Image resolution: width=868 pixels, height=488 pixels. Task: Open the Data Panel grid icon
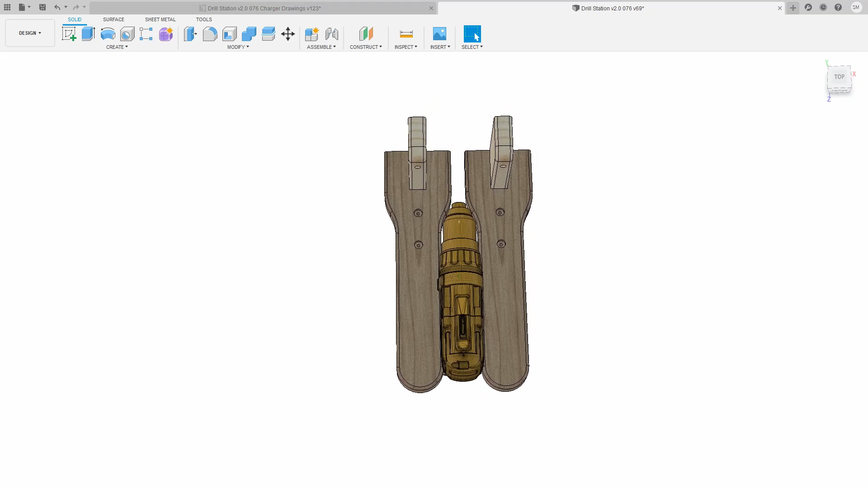click(7, 7)
